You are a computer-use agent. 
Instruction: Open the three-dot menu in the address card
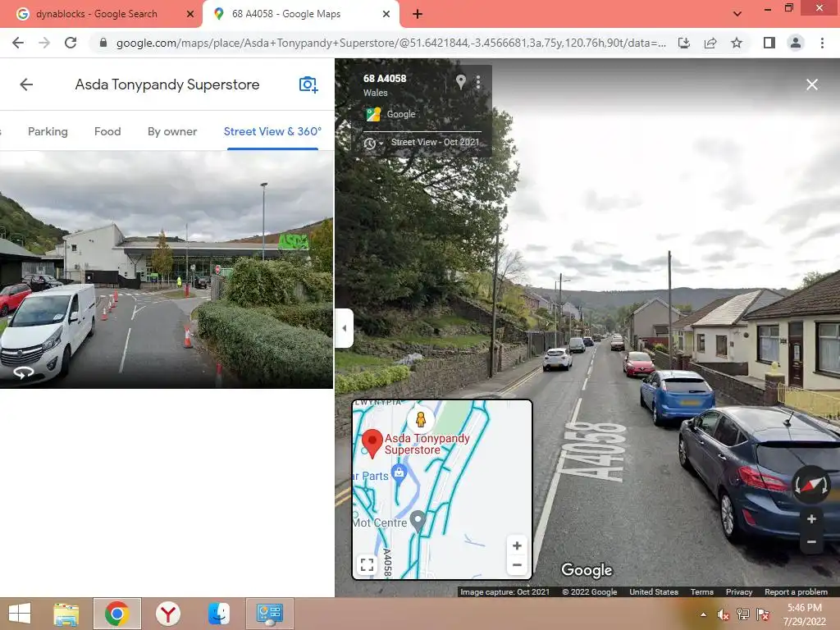pos(478,82)
